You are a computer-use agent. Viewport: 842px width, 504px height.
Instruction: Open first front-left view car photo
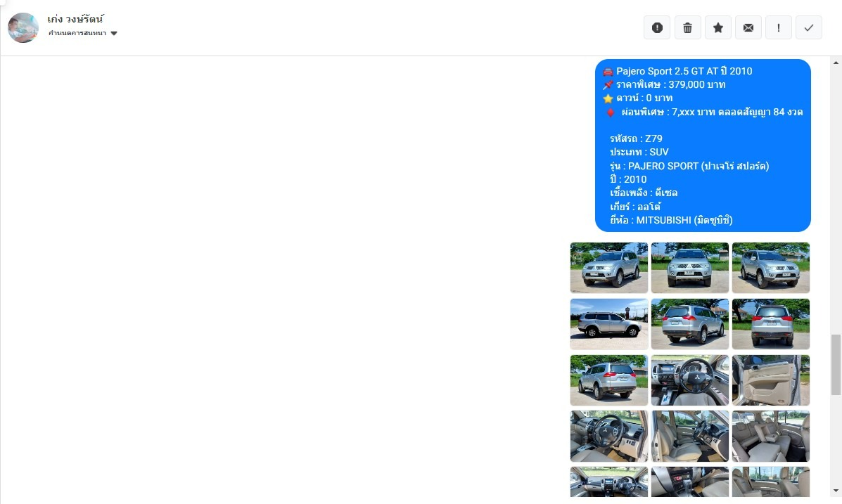pyautogui.click(x=609, y=268)
